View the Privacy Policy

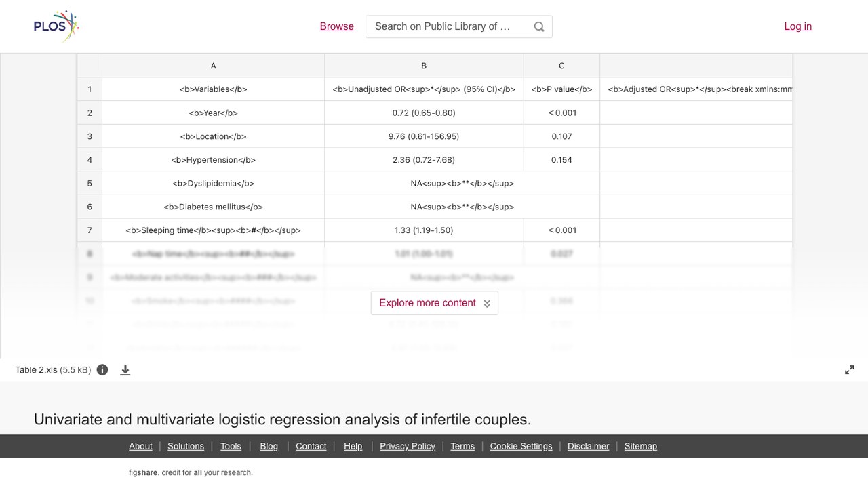pos(408,446)
